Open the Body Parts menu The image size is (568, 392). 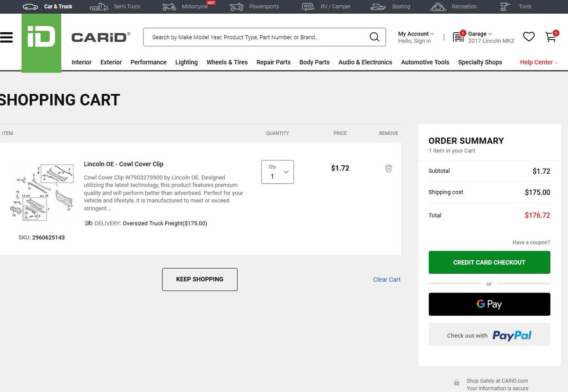(x=314, y=62)
